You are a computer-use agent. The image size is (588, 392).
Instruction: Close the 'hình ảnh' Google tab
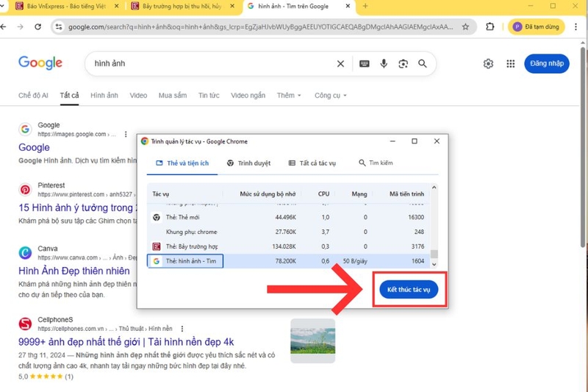(348, 6)
